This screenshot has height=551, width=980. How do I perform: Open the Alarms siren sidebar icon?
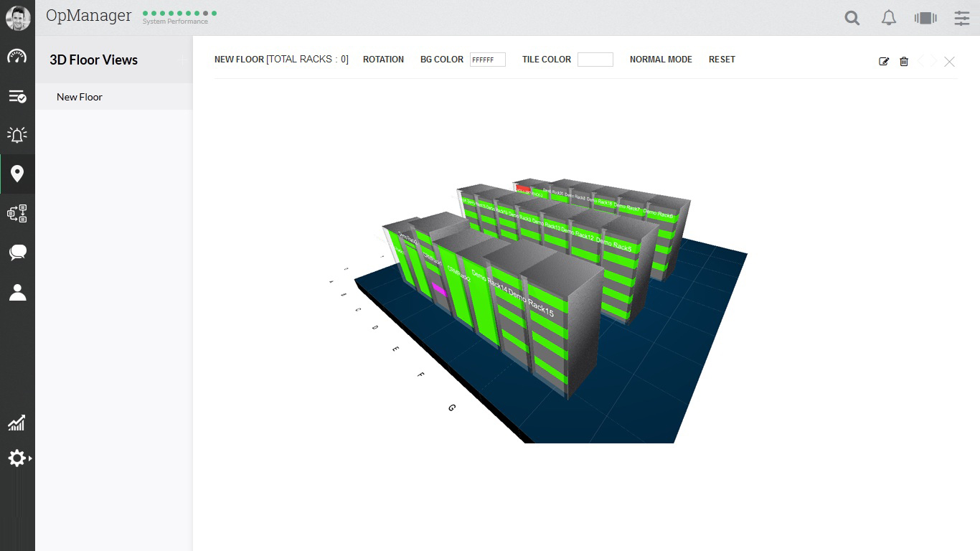tap(17, 134)
